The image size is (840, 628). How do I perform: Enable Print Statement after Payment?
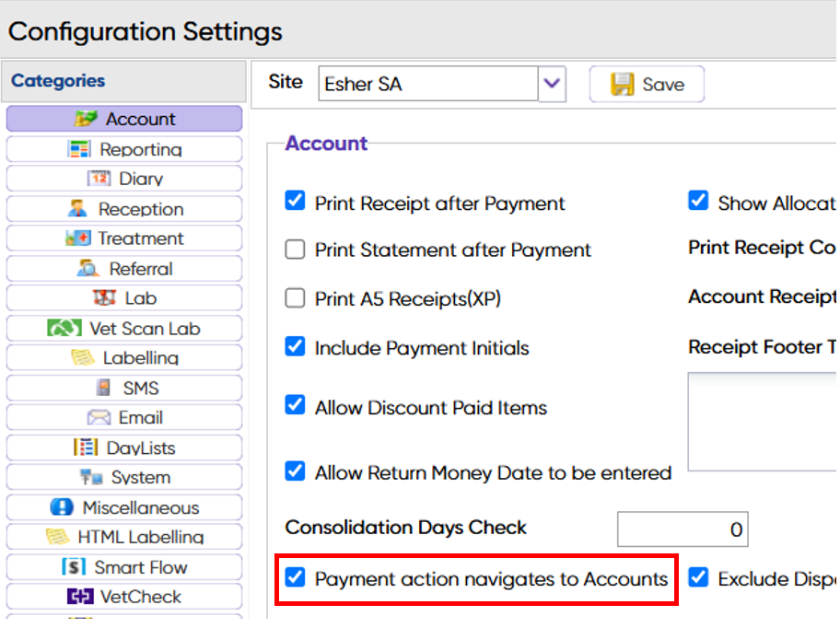coord(295,250)
